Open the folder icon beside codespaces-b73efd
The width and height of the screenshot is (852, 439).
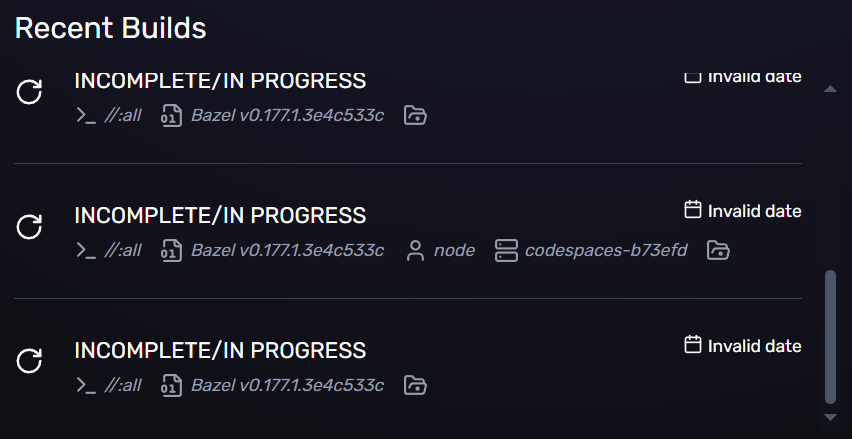tap(718, 250)
